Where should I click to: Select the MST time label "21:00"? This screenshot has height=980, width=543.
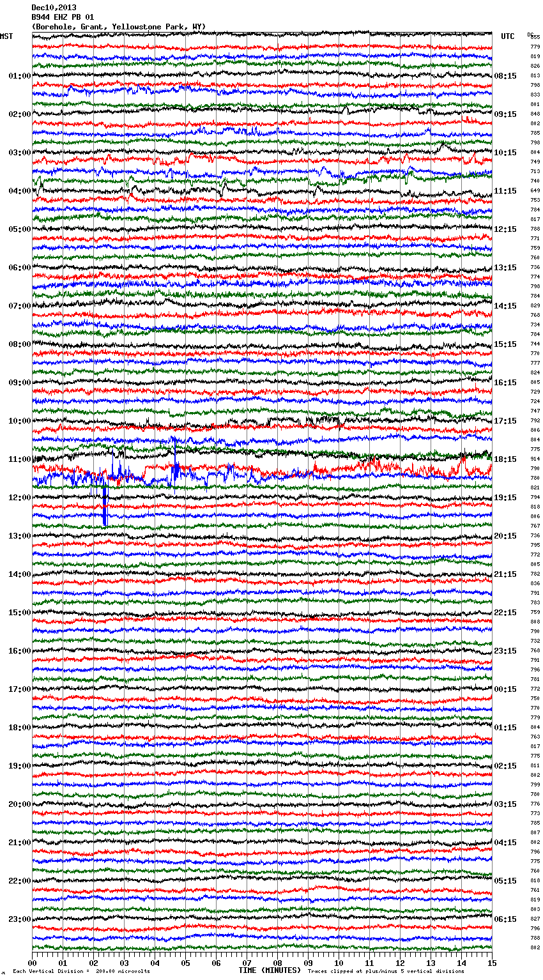click(20, 843)
